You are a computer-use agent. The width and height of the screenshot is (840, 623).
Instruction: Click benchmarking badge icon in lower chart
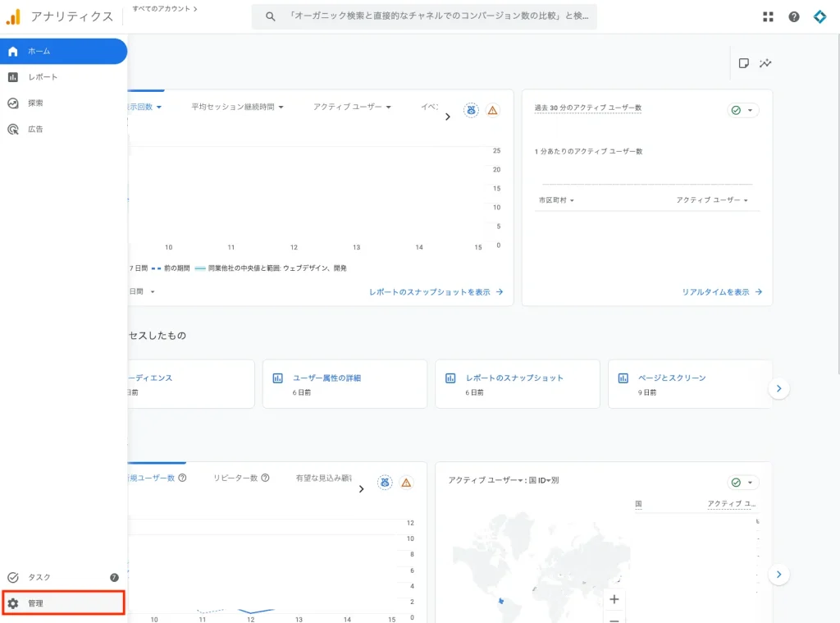[385, 483]
